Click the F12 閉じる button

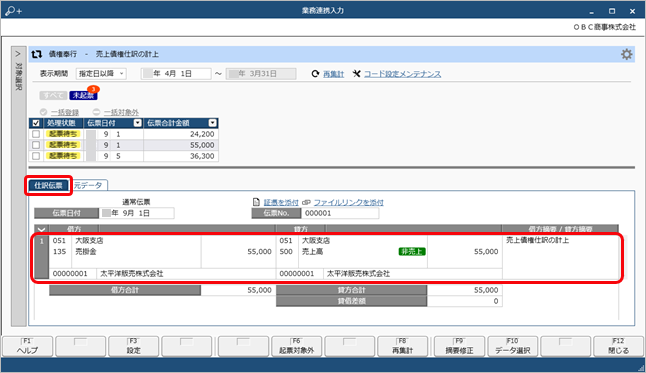(x=618, y=346)
